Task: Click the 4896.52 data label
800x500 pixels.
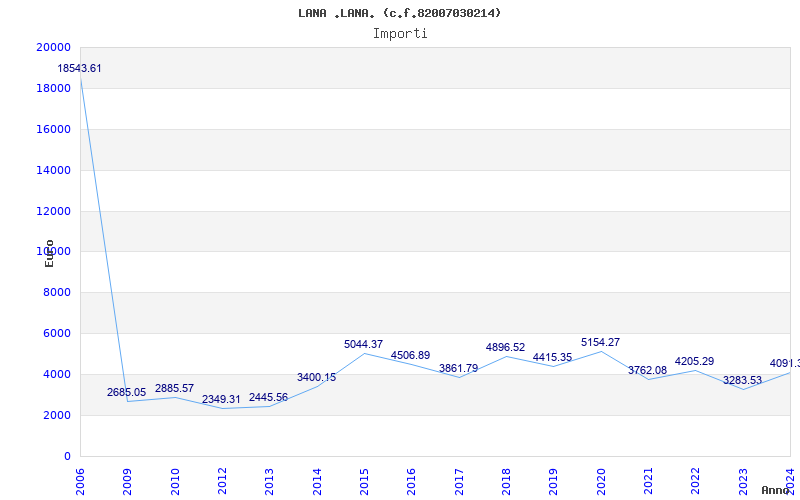Action: (x=505, y=347)
